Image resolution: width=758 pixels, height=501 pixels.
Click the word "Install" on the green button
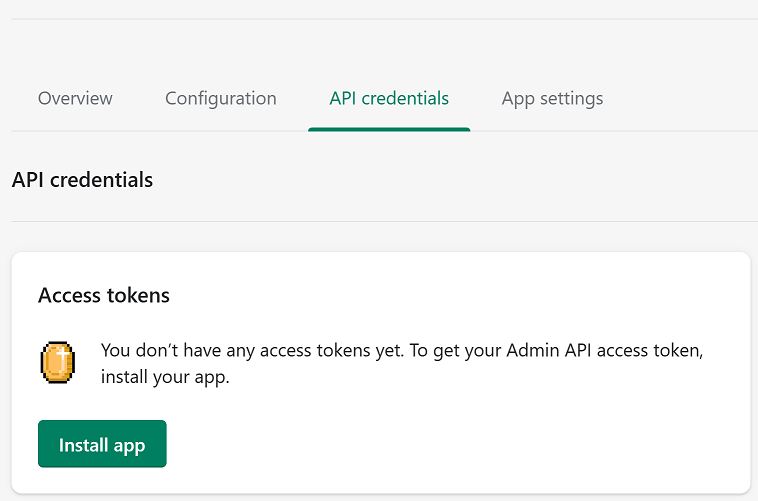79,445
